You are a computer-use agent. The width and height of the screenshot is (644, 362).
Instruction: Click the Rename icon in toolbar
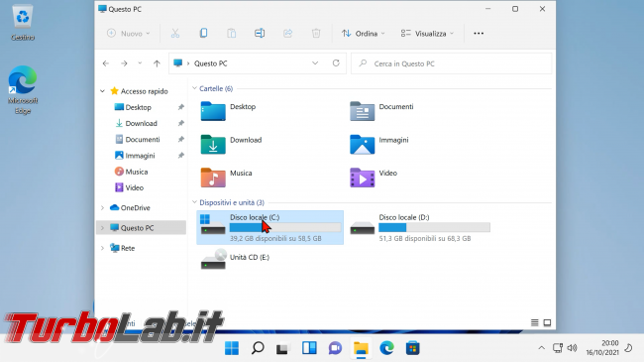tap(260, 34)
